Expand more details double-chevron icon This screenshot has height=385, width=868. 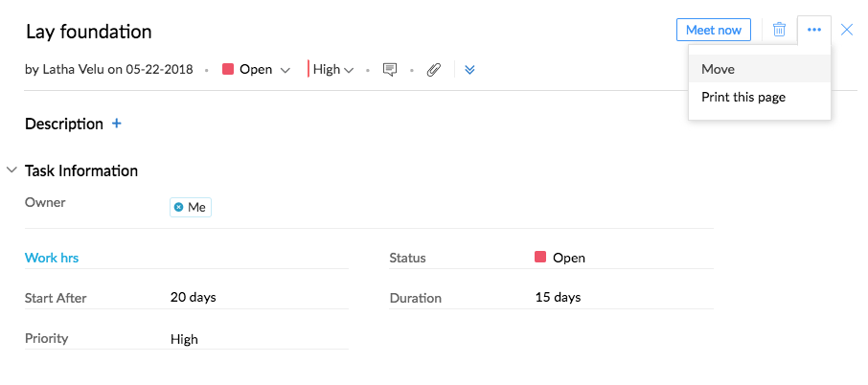point(469,70)
